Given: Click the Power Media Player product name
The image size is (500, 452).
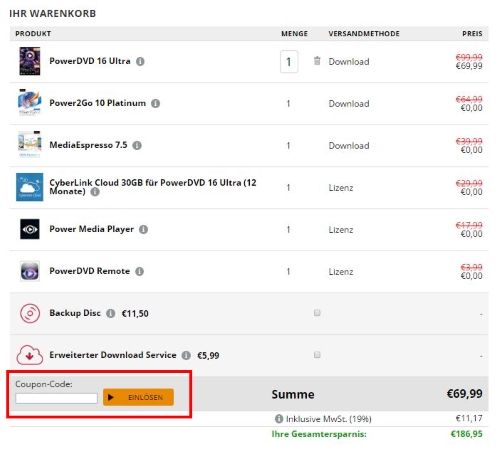Looking at the screenshot, I should (91, 229).
